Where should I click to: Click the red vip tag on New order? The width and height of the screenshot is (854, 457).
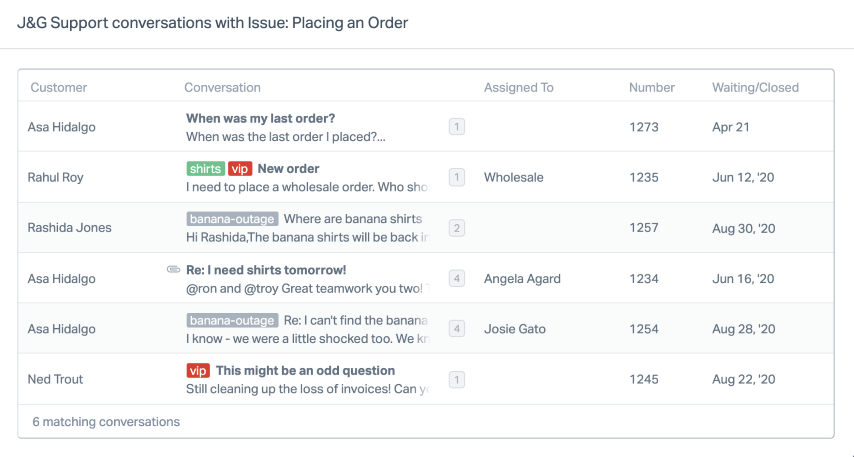coord(240,169)
